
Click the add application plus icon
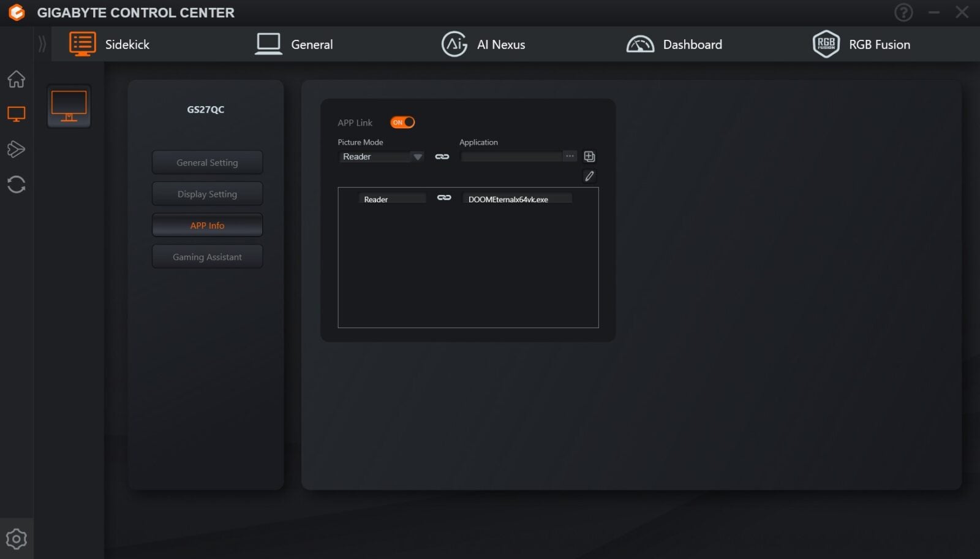pyautogui.click(x=589, y=156)
